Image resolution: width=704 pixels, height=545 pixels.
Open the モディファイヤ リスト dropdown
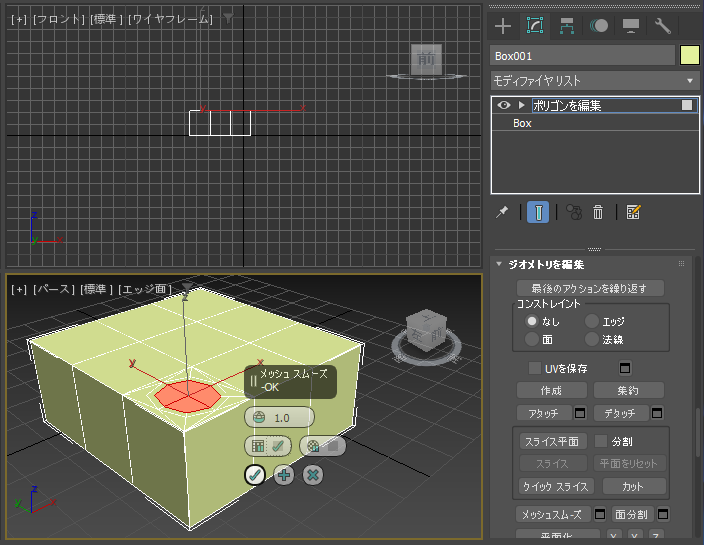click(x=595, y=81)
